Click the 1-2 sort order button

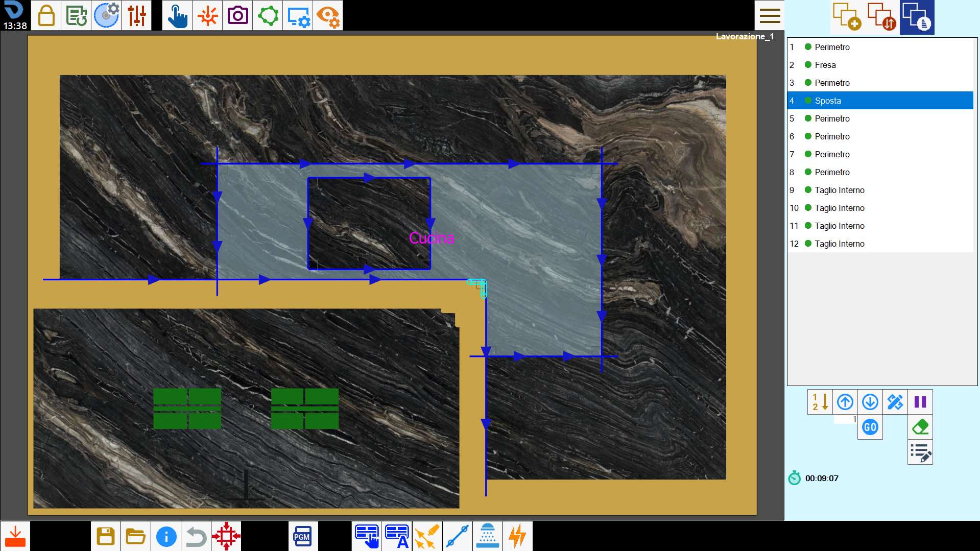(820, 402)
